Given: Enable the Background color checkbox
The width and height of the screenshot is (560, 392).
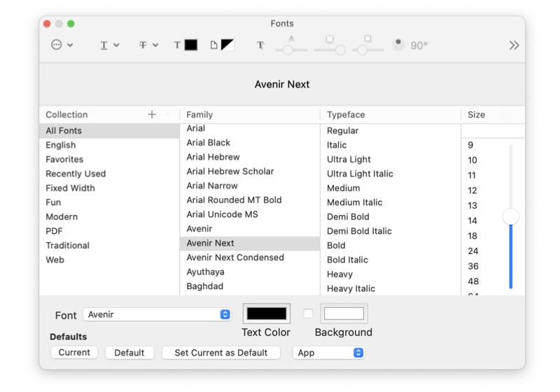Looking at the screenshot, I should tap(308, 314).
